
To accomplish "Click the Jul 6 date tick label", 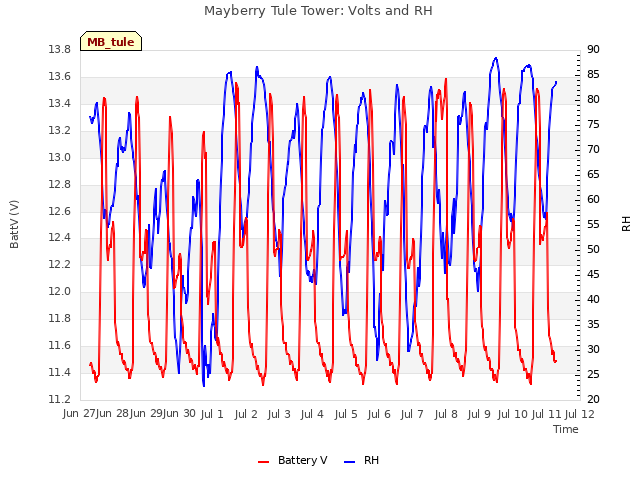I will tap(379, 414).
